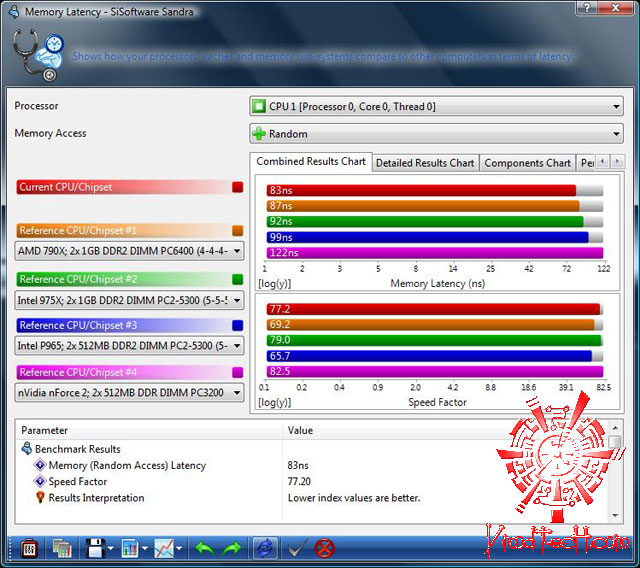The image size is (640, 568).
Task: Click the help question mark button
Action: [588, 7]
